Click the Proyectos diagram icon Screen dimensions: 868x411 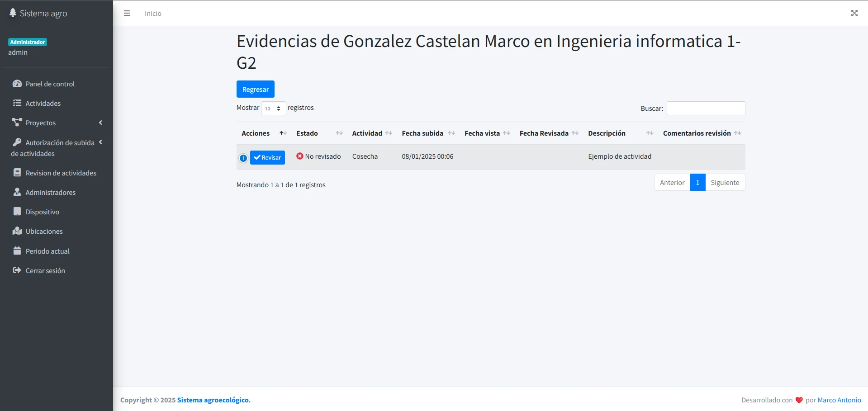click(17, 123)
